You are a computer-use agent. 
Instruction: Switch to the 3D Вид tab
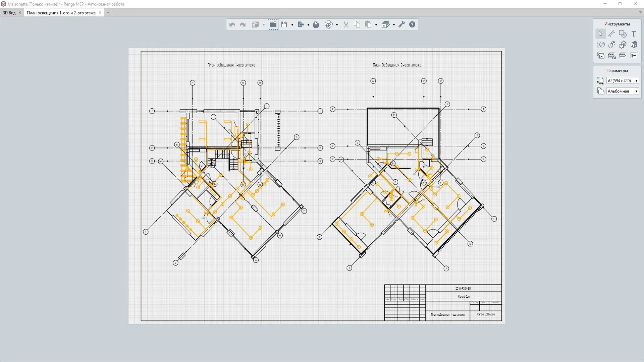pyautogui.click(x=9, y=13)
